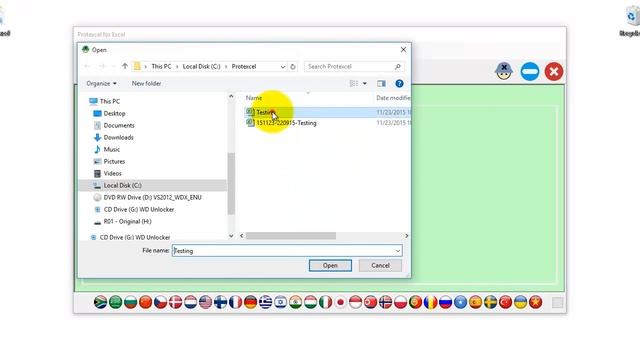Select the South Africa flag language
The height and width of the screenshot is (360, 640).
click(x=100, y=302)
